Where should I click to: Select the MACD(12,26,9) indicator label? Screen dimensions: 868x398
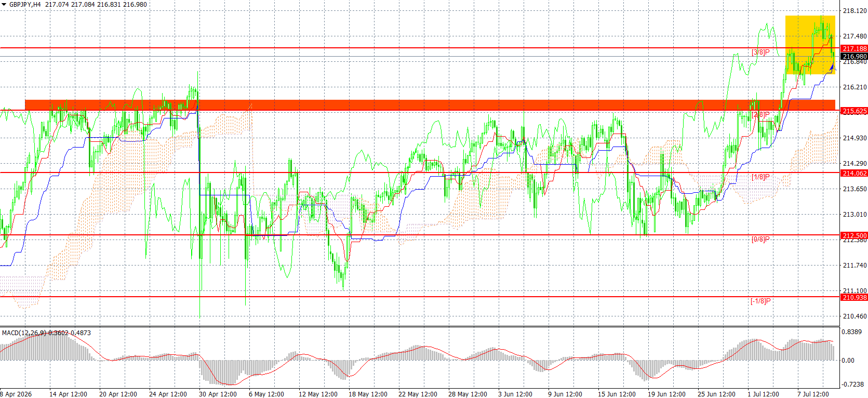[x=24, y=333]
